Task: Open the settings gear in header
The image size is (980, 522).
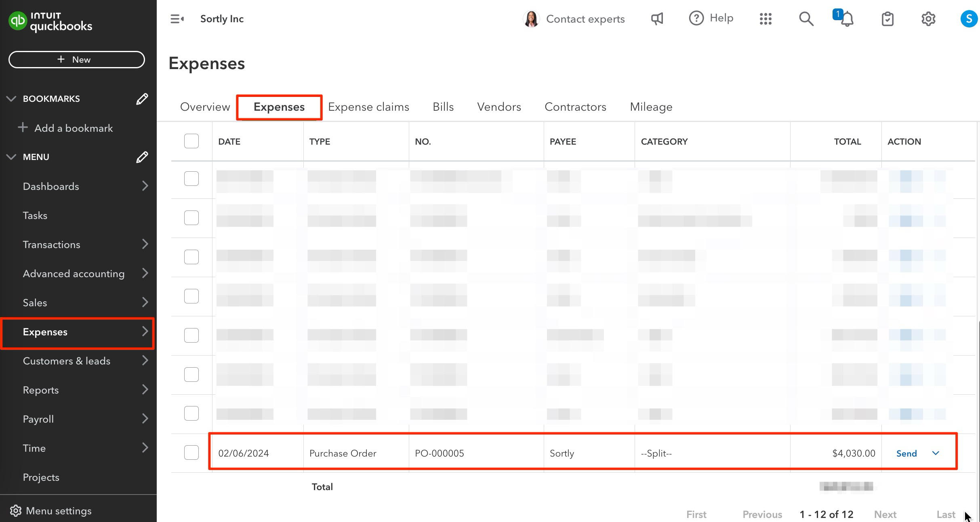Action: tap(928, 19)
